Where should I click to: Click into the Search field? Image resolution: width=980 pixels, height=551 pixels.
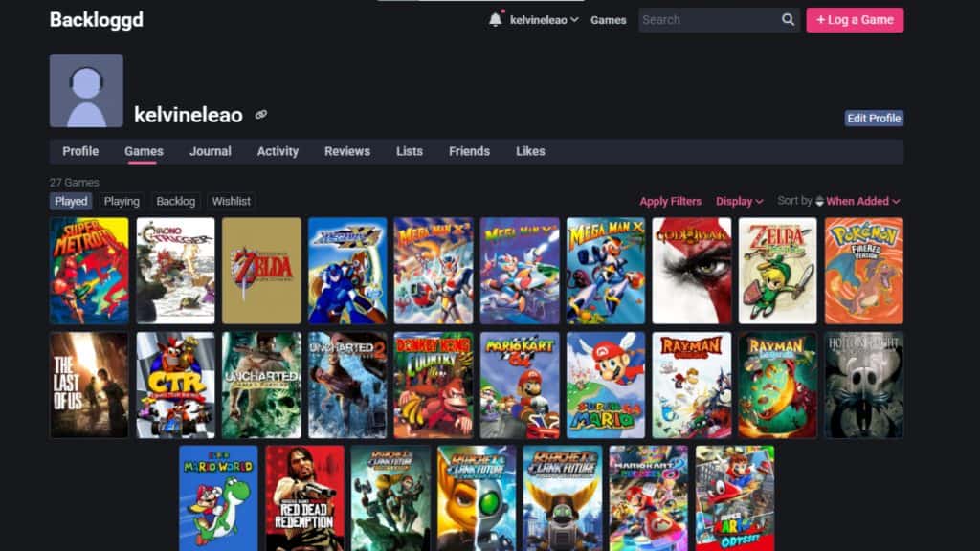coord(708,20)
